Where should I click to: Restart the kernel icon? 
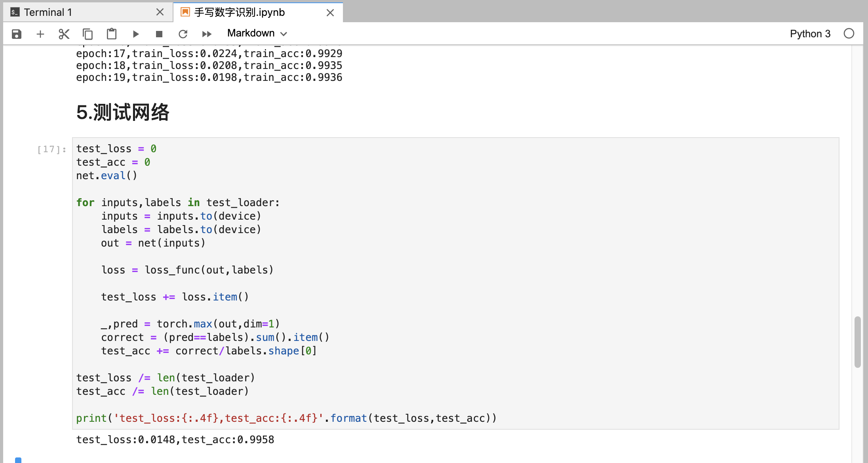point(183,34)
